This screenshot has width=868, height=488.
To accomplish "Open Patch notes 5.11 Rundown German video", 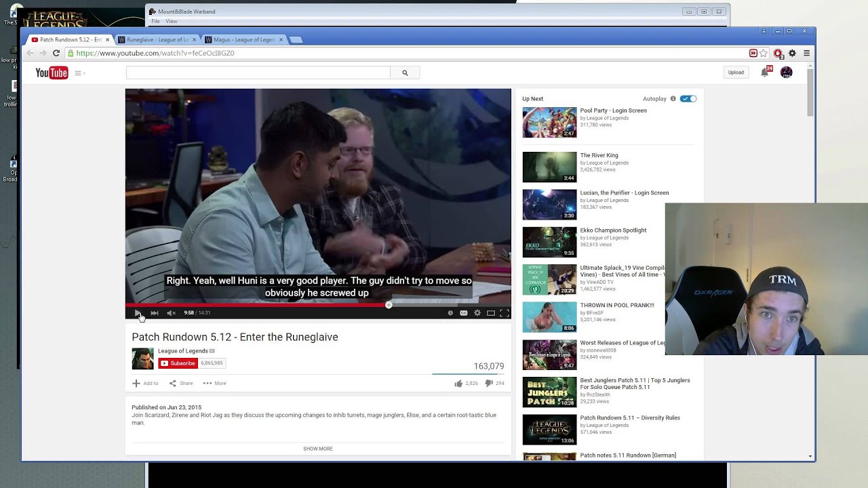I will (628, 455).
